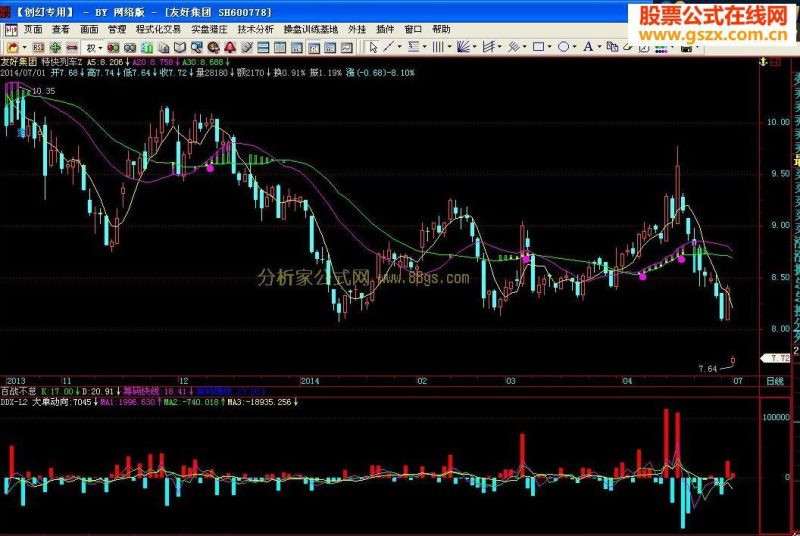The width and height of the screenshot is (800, 536).
Task: Click the gray binoculars toolbar icon
Action: tap(130, 48)
